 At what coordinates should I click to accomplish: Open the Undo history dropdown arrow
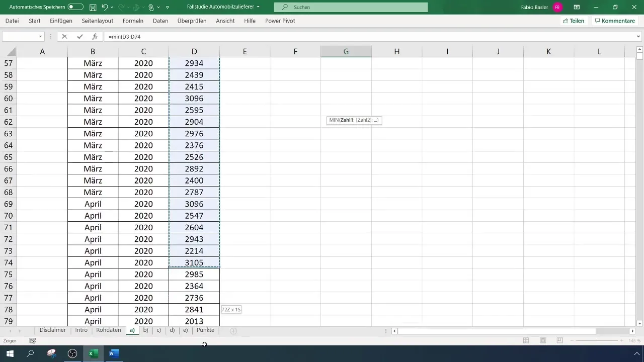112,7
